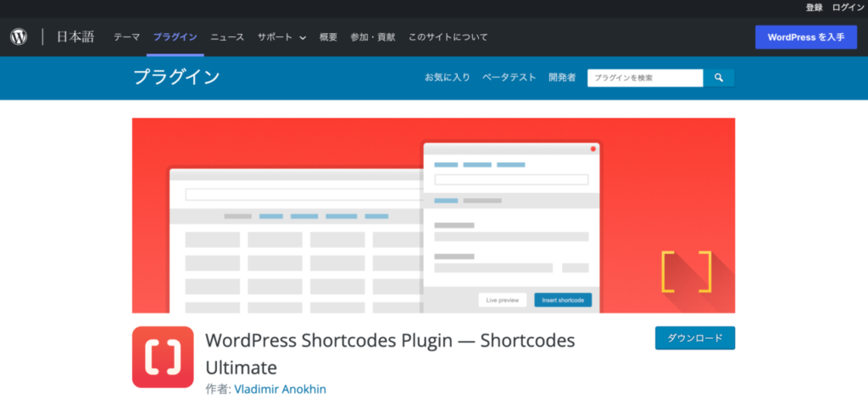
Task: Open the 参加・貢献 menu item
Action: tap(373, 37)
